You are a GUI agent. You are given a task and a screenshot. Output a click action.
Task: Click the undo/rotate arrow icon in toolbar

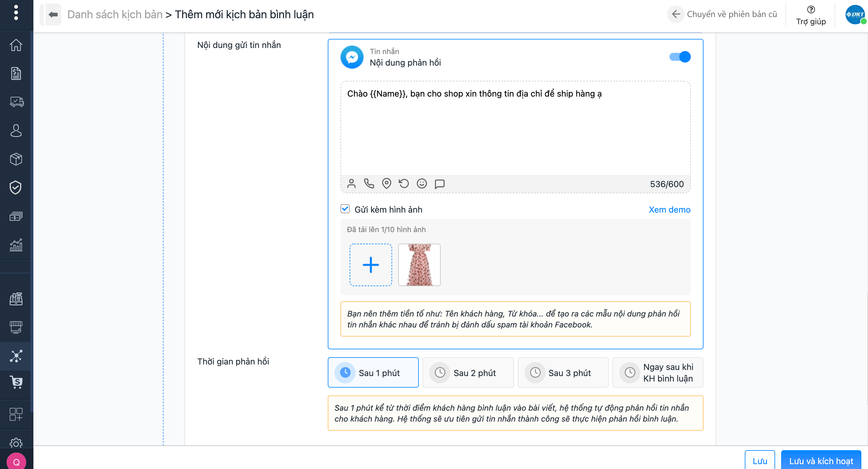click(x=404, y=184)
